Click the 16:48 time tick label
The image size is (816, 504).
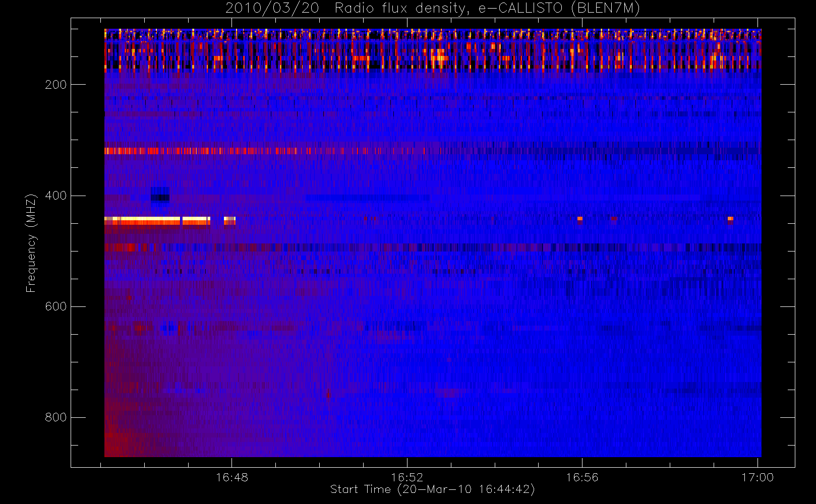[232, 477]
